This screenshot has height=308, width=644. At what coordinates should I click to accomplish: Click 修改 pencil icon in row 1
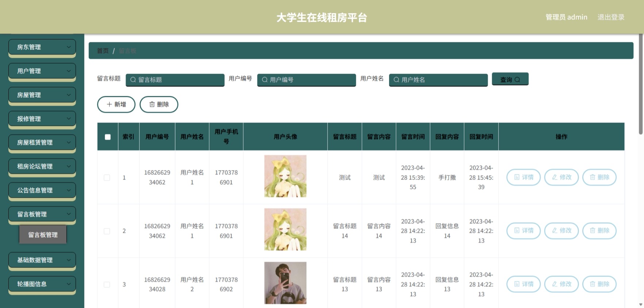pos(555,177)
